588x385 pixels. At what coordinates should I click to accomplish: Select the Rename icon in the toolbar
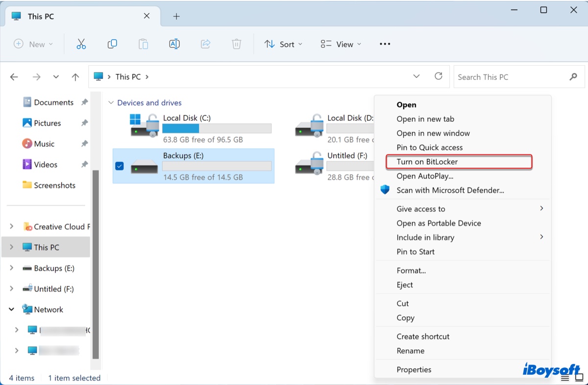174,44
